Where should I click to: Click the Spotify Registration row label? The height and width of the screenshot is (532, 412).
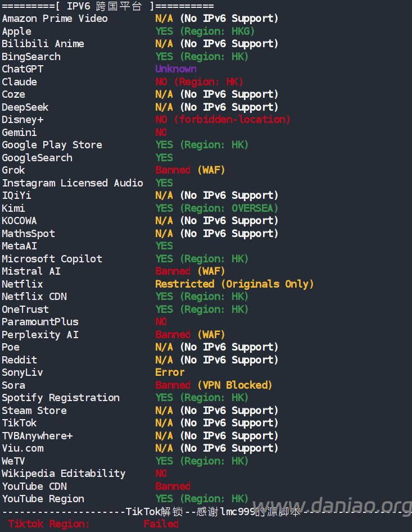[x=61, y=398]
